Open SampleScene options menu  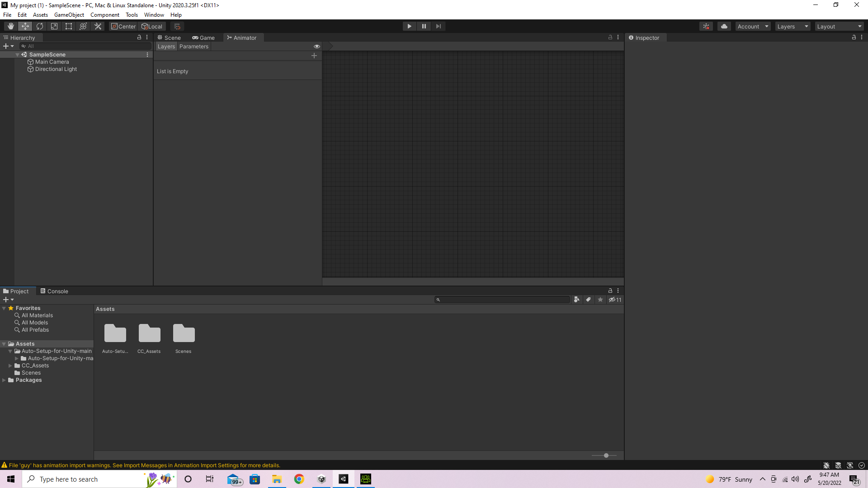pos(147,55)
